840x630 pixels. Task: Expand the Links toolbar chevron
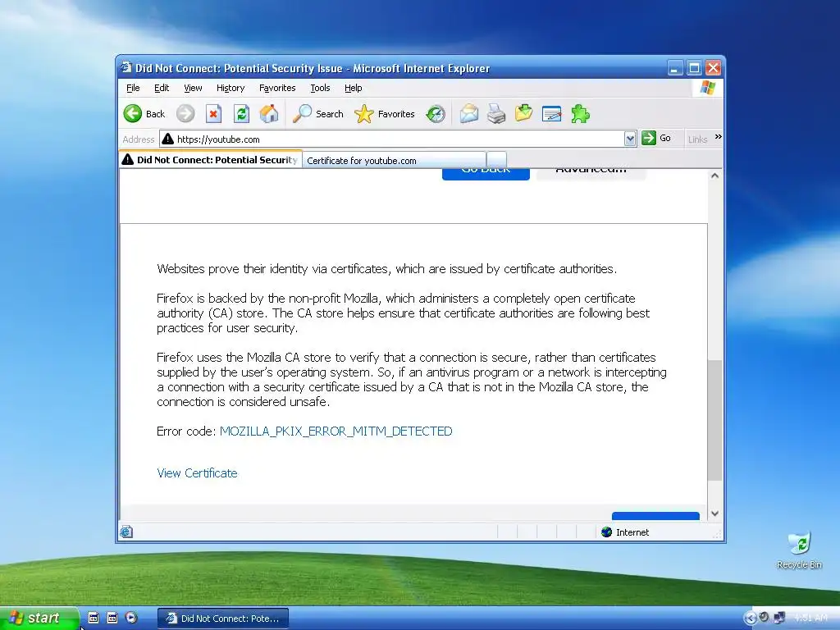718,137
